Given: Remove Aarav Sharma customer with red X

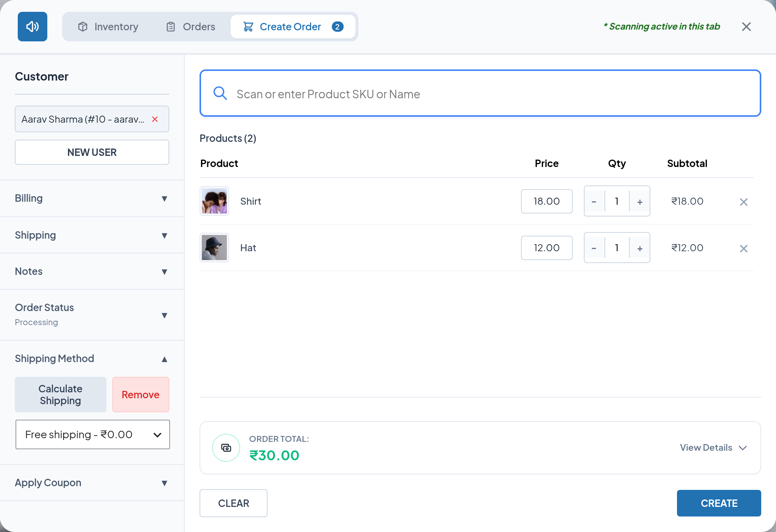Looking at the screenshot, I should (155, 119).
